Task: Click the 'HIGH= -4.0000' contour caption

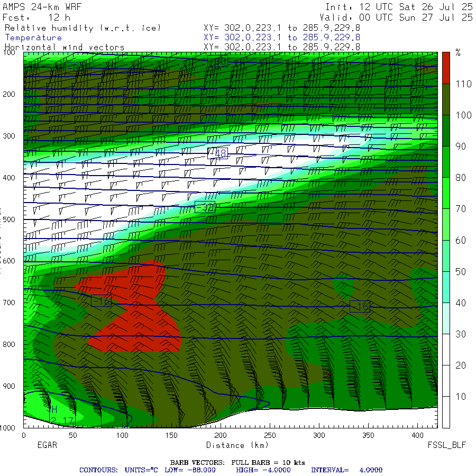Action: (263, 470)
